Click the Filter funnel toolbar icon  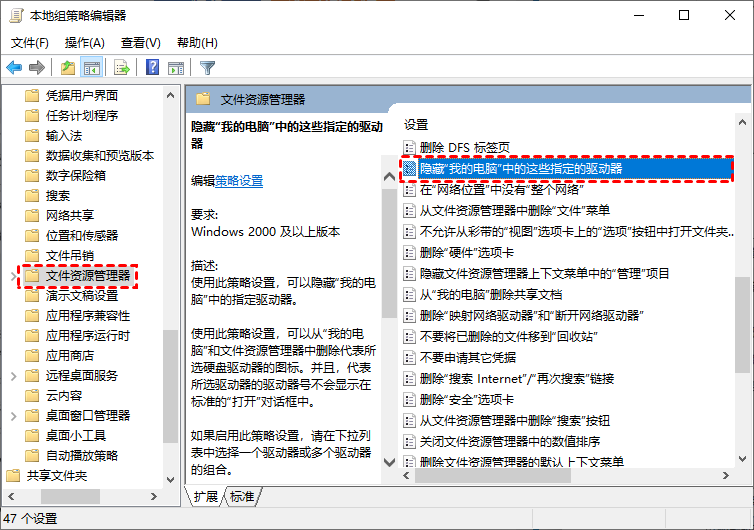207,68
